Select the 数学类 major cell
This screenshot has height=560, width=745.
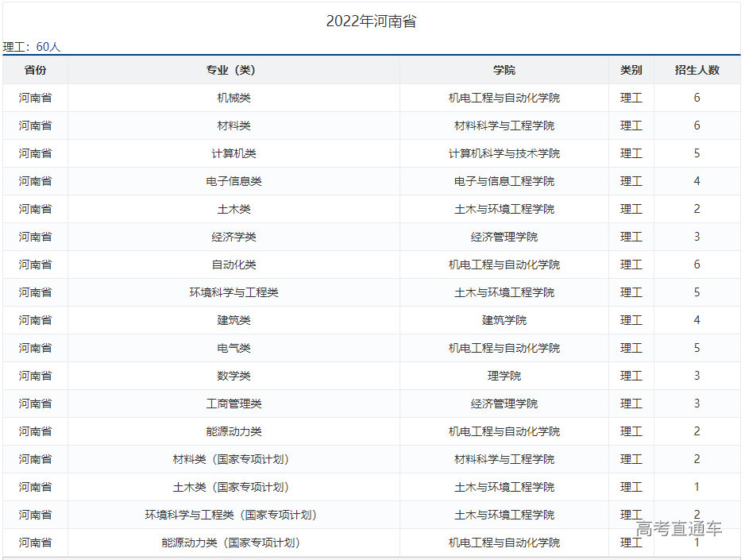(x=234, y=376)
